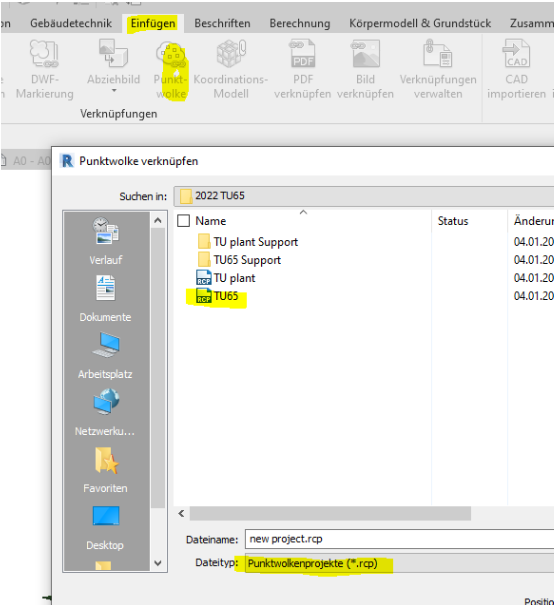Open the Suchen in folder dropdown
554x608 pixels.
click(364, 196)
